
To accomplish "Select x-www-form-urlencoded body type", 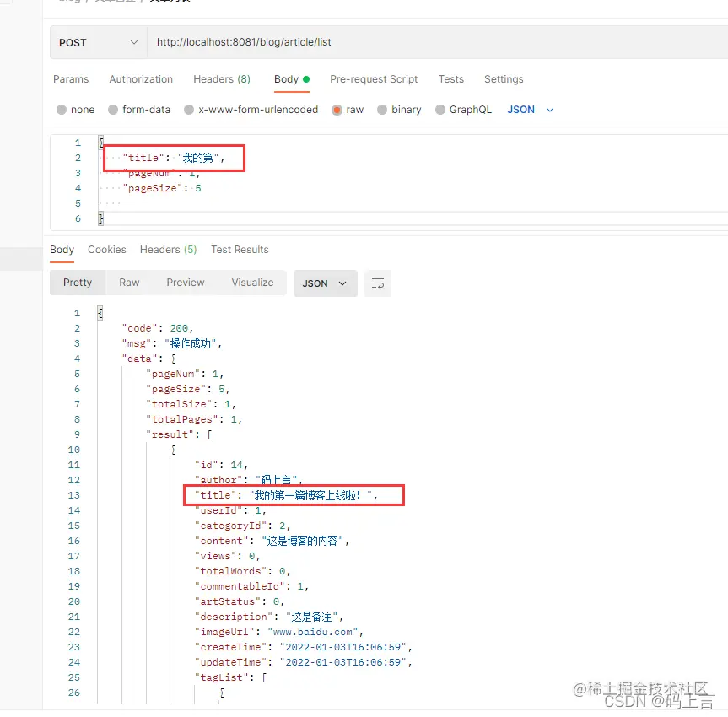I will click(251, 110).
